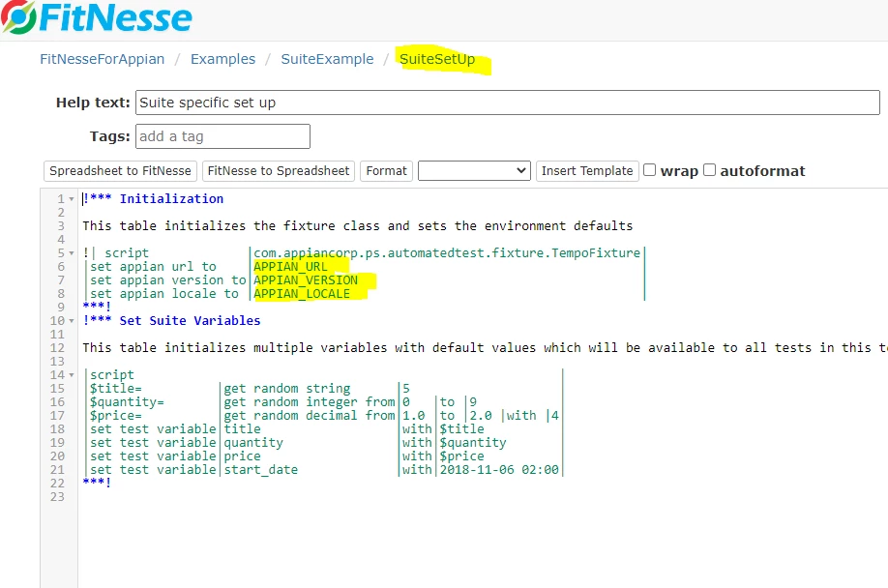Click the Tags input field
Screen dimensions: 888x588
pos(222,136)
